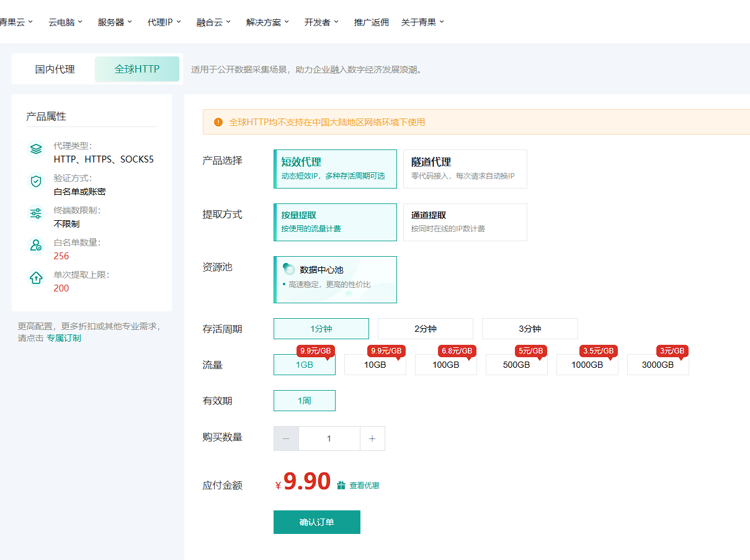Click the 产品属性 heading
This screenshot has height=560, width=750.
point(46,116)
